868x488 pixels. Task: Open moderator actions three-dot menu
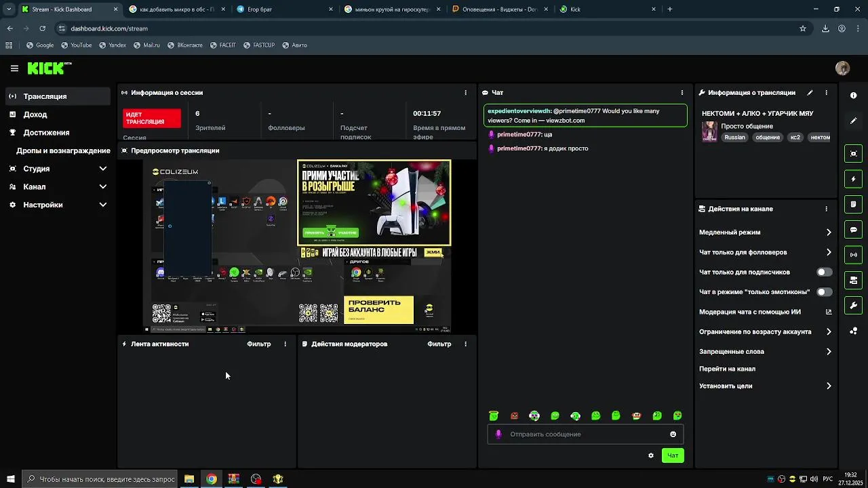(x=465, y=344)
